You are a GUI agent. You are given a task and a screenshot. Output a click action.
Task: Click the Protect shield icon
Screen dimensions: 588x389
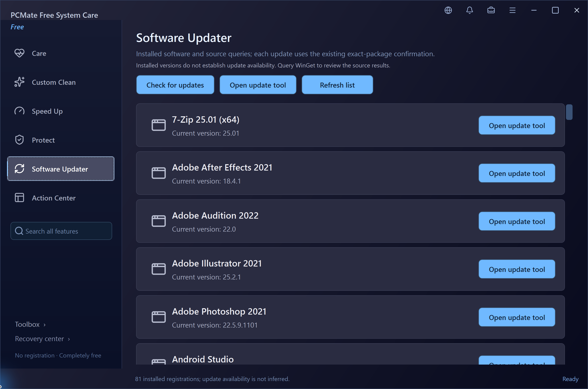tap(19, 140)
